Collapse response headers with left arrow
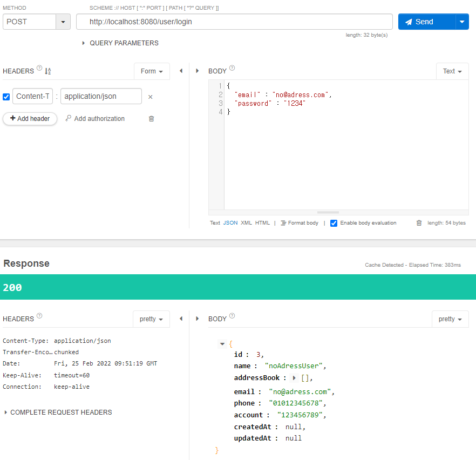Screen dimensions: 476x460 tap(181, 319)
